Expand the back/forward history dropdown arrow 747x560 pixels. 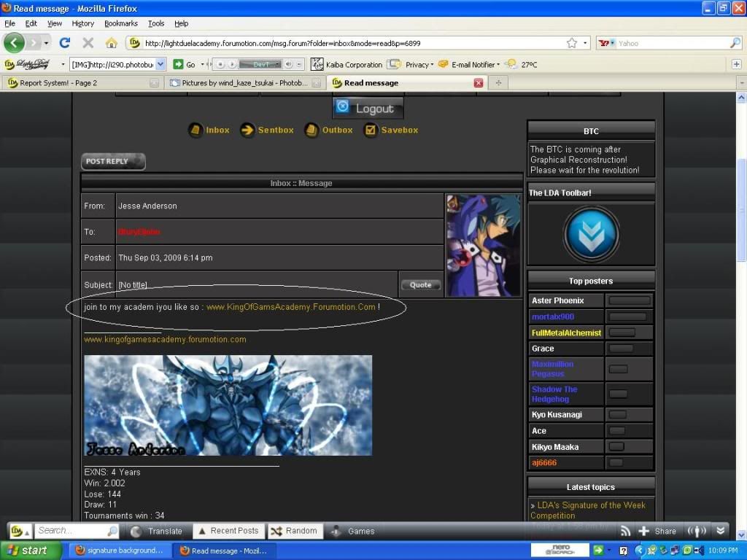pyautogui.click(x=46, y=43)
